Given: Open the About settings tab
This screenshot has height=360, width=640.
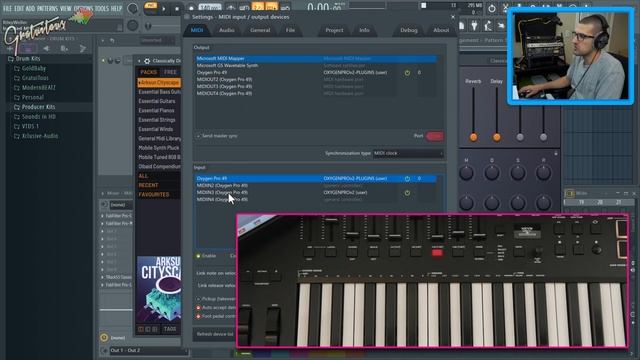Looking at the screenshot, I should [441, 30].
